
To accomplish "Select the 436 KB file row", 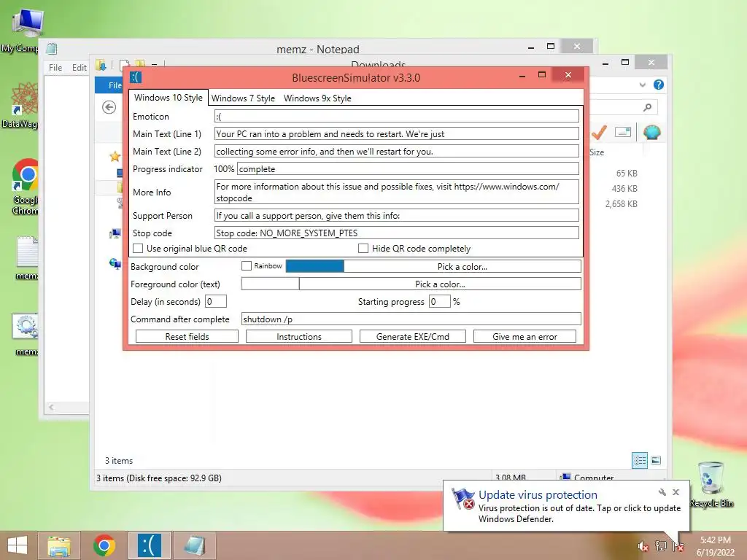I will tap(624, 189).
